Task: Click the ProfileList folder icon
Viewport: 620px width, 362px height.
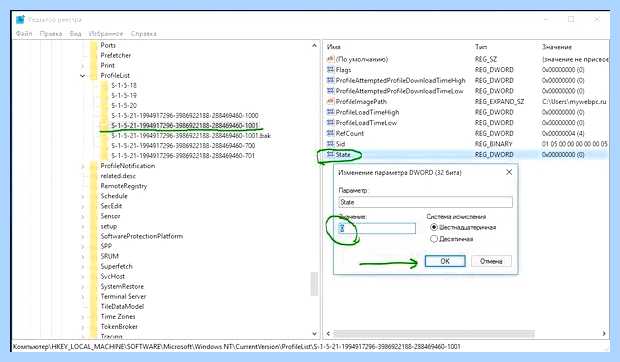Action: [93, 75]
